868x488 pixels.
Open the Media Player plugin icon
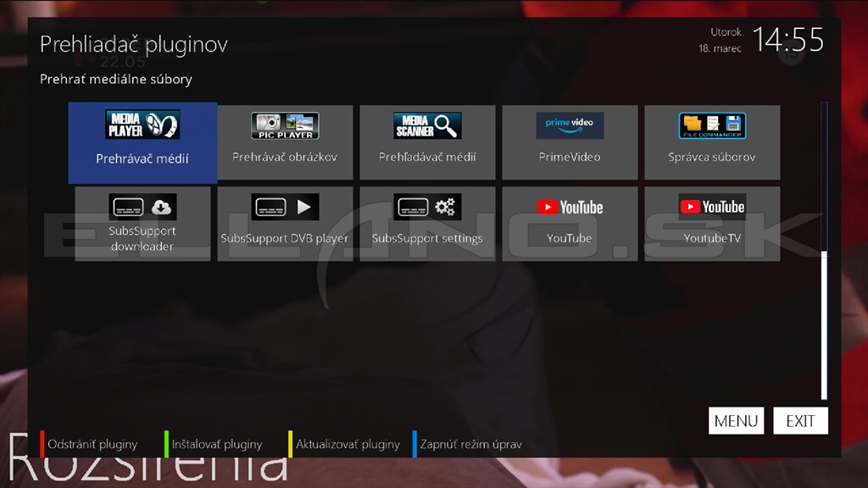(142, 125)
